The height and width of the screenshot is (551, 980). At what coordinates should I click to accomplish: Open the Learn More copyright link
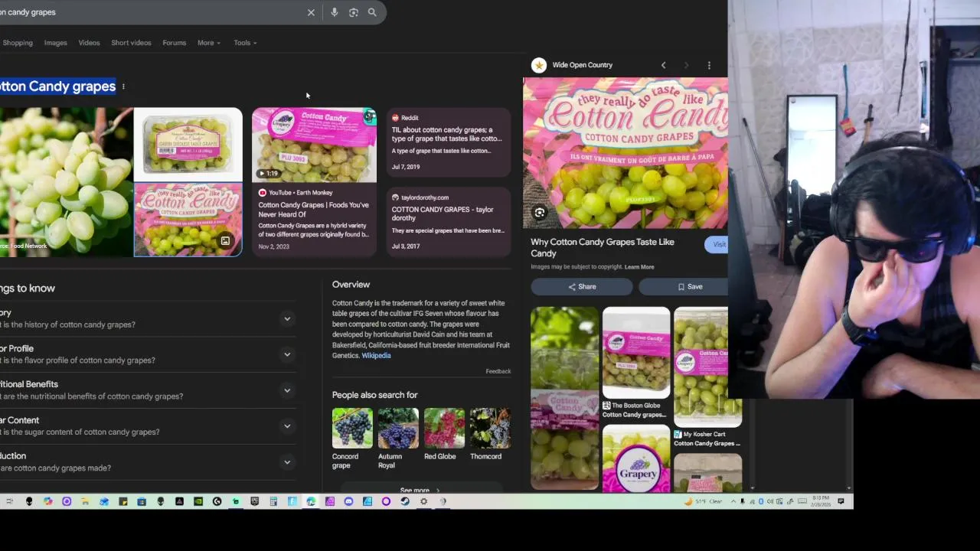point(639,267)
